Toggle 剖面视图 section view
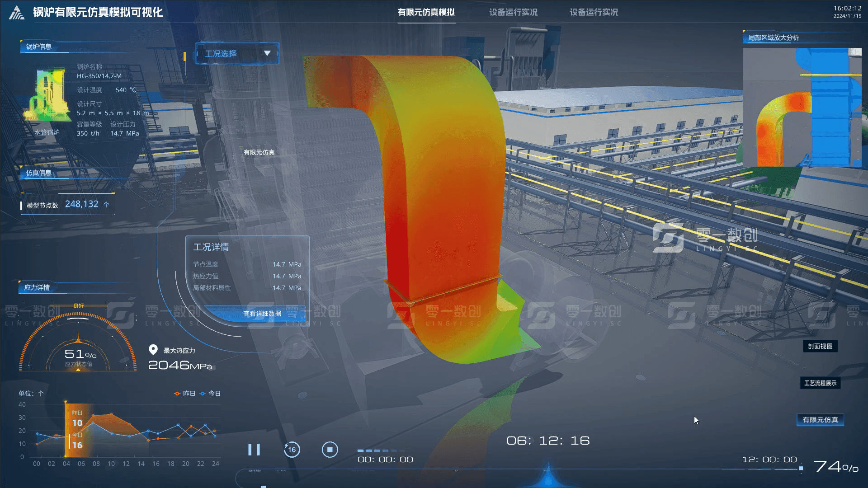 pyautogui.click(x=820, y=347)
